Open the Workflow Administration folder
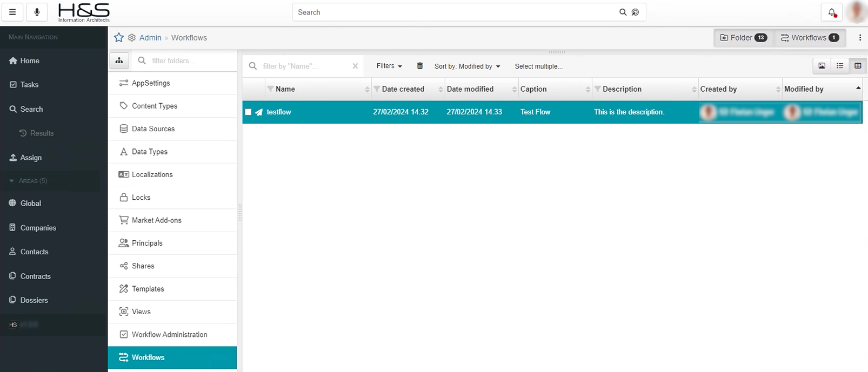Viewport: 868px width, 372px height. coord(172,335)
